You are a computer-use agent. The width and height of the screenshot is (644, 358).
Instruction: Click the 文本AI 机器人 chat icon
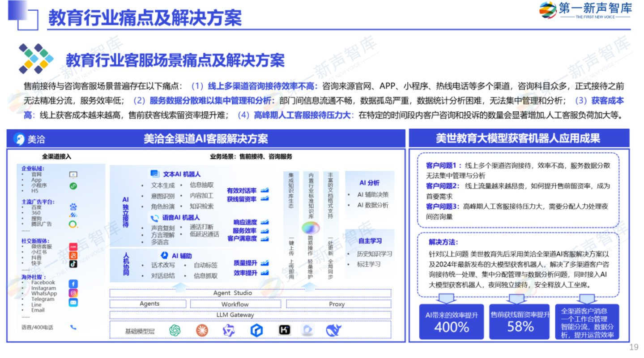(x=154, y=174)
